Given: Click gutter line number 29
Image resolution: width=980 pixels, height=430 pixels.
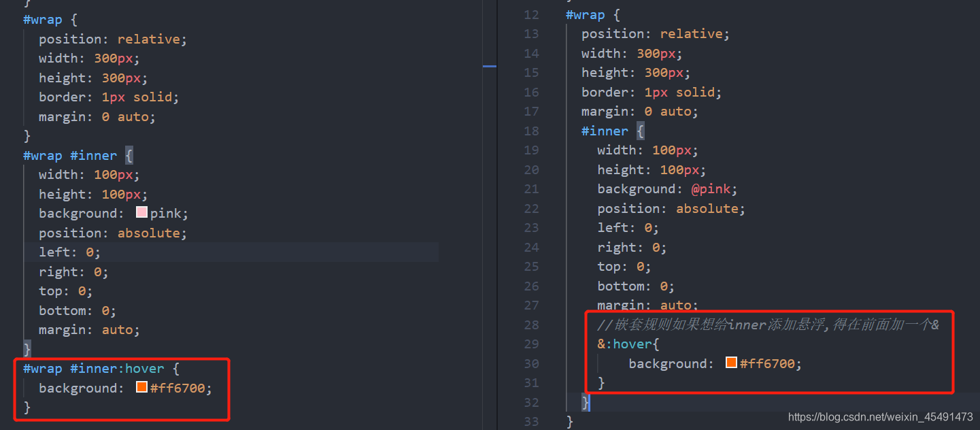Looking at the screenshot, I should coord(532,344).
